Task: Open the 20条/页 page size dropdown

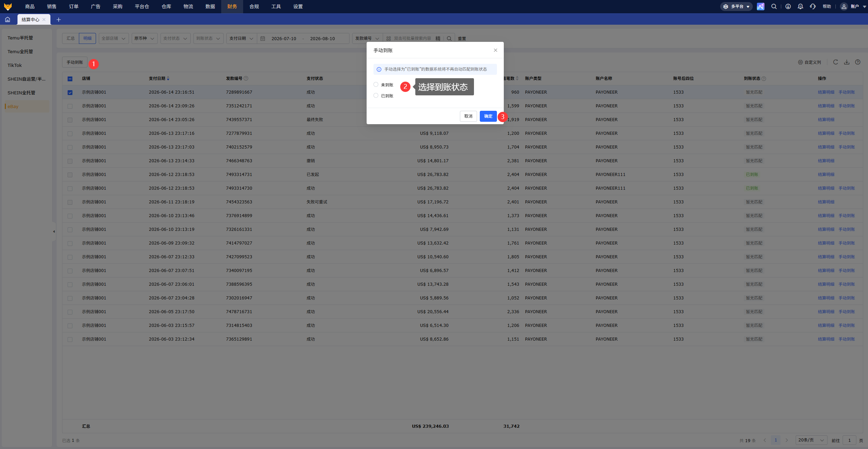Action: coord(811,440)
